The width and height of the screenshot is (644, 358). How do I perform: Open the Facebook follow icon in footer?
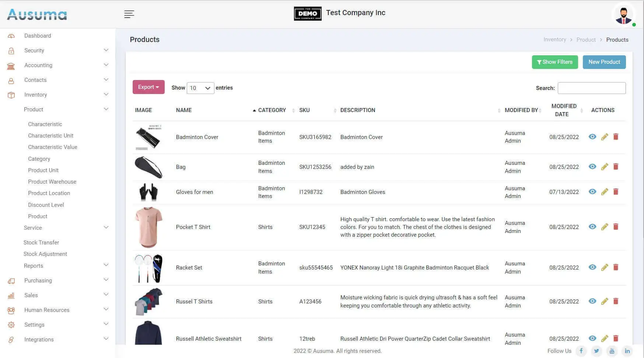click(x=581, y=351)
